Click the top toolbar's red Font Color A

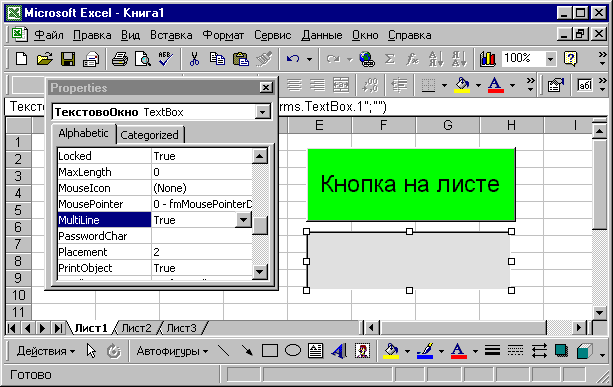click(x=495, y=85)
